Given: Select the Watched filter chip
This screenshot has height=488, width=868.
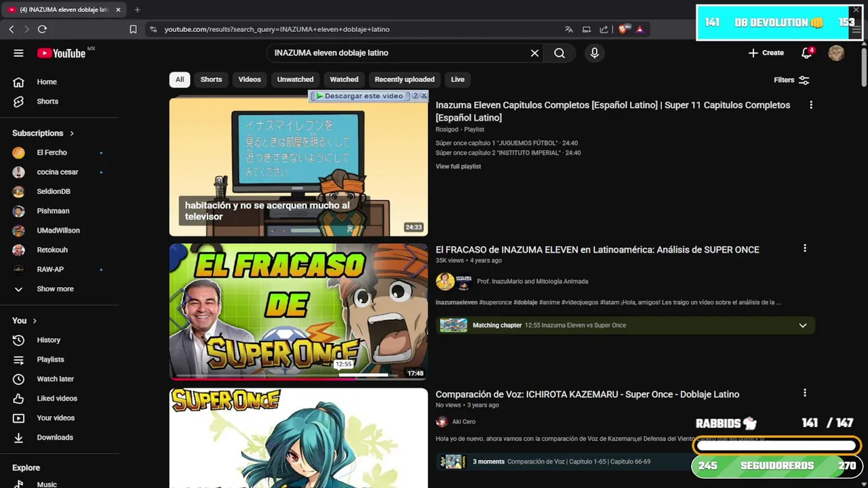Looking at the screenshot, I should pyautogui.click(x=344, y=79).
